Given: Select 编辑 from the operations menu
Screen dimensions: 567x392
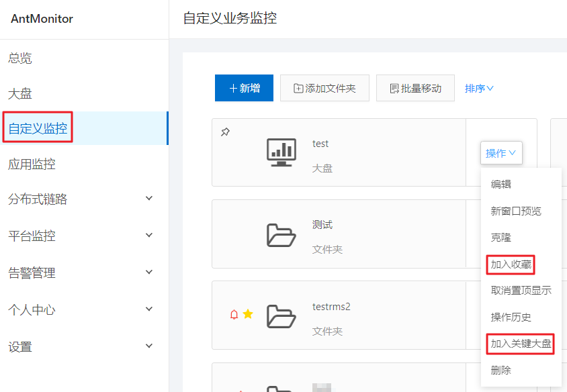Looking at the screenshot, I should click(x=500, y=185).
